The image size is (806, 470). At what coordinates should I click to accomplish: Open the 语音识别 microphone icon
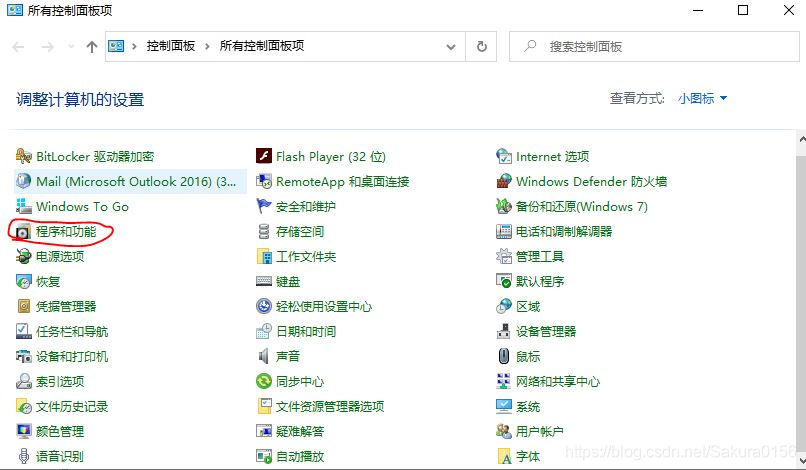coord(24,456)
